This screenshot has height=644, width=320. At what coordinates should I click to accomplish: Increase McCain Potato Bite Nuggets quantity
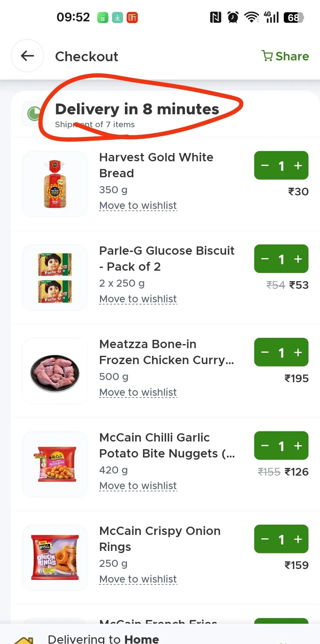[298, 446]
